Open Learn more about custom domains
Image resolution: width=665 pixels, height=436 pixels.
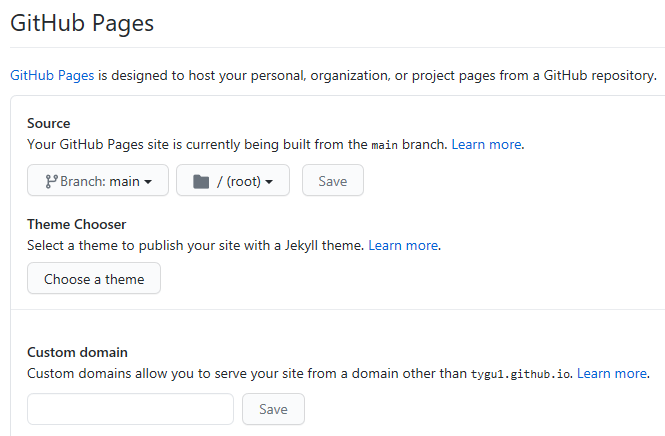[x=611, y=373]
